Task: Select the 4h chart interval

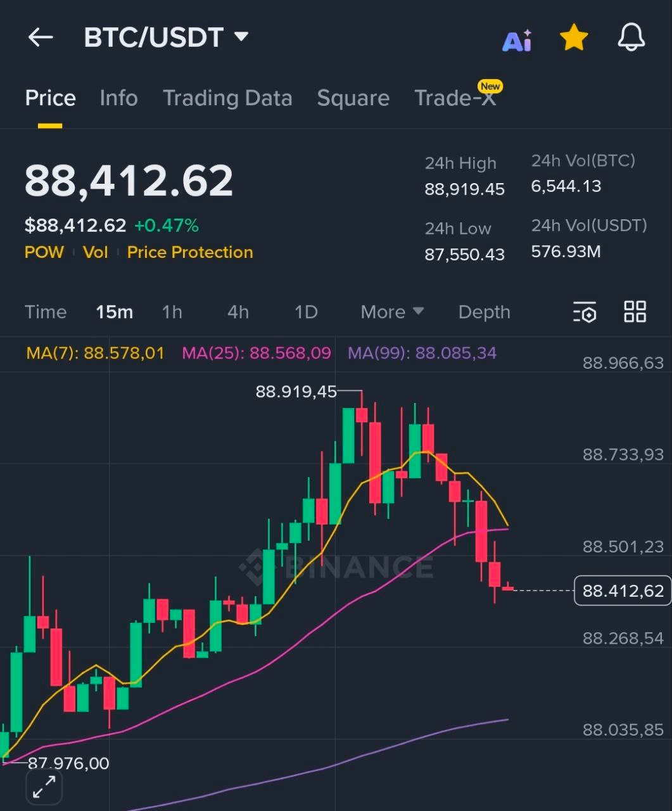Action: (x=238, y=312)
